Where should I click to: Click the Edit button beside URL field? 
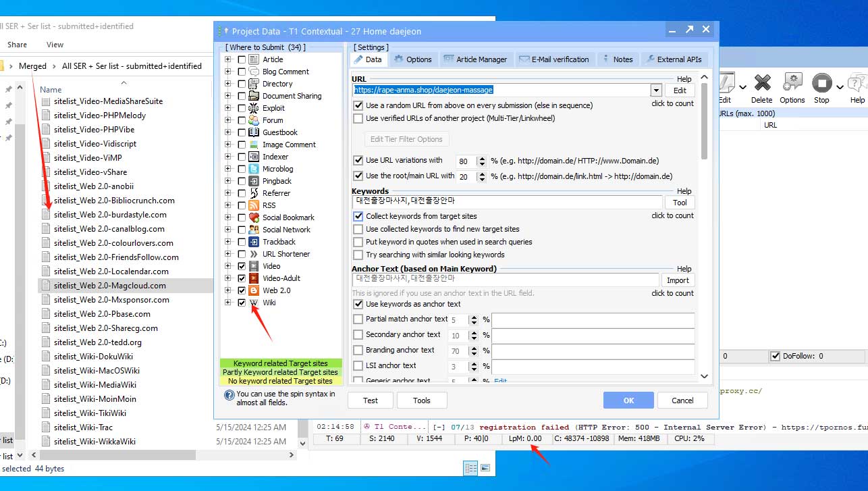click(x=680, y=91)
